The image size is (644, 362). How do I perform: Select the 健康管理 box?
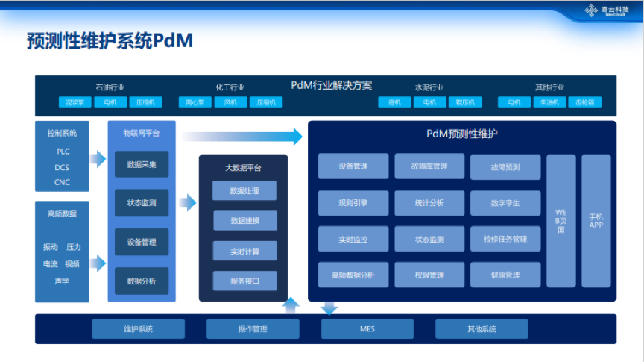(505, 275)
